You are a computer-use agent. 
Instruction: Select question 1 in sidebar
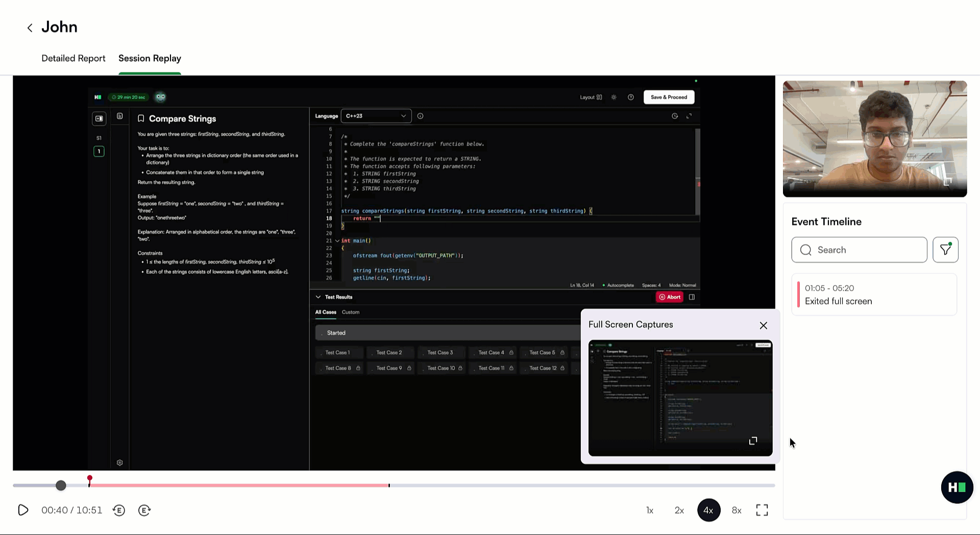99,151
